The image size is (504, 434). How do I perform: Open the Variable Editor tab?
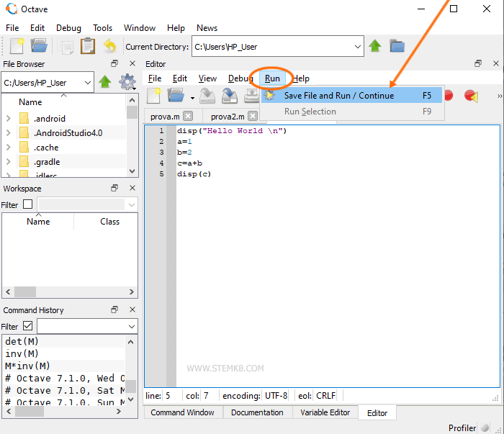pyautogui.click(x=325, y=412)
